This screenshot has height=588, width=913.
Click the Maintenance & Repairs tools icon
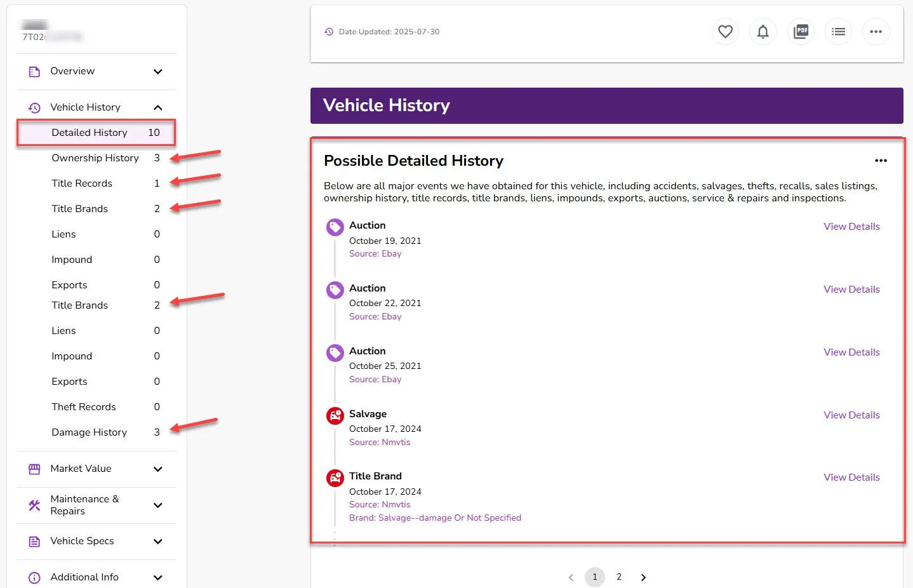tap(34, 505)
